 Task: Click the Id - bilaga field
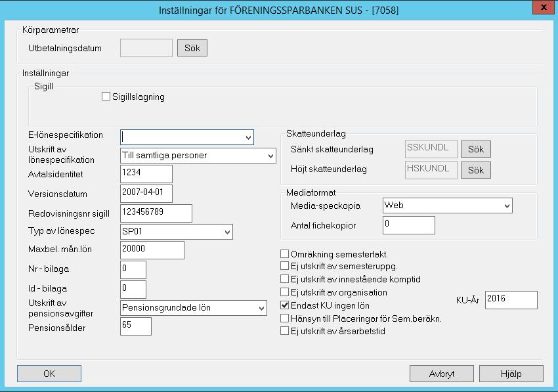click(133, 290)
